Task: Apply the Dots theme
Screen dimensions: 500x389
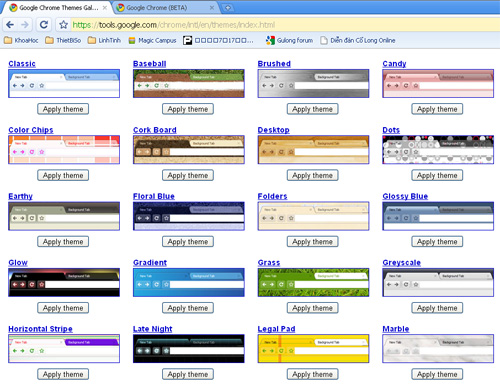Action: pos(437,175)
